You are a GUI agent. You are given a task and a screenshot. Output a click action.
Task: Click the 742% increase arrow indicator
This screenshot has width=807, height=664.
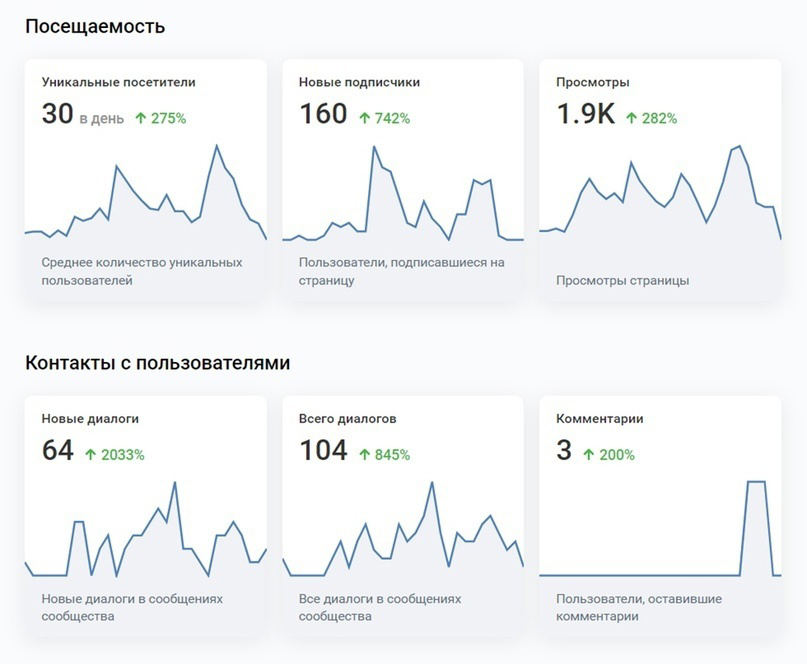tap(364, 118)
